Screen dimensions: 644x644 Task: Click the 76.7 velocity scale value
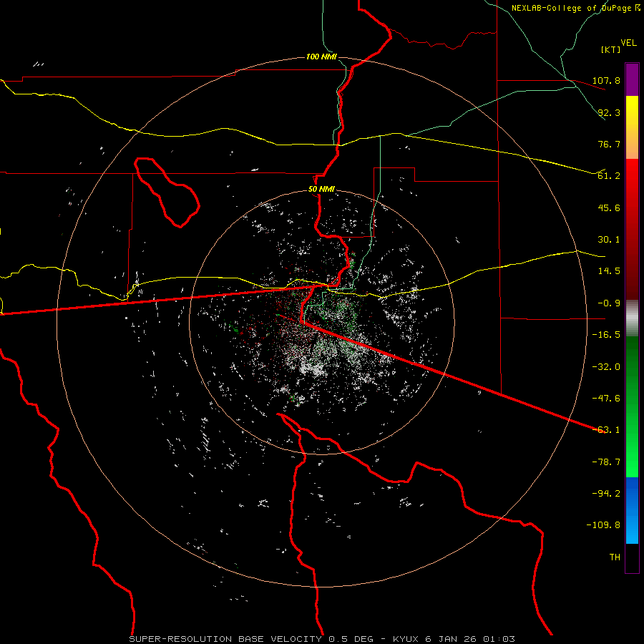(609, 144)
